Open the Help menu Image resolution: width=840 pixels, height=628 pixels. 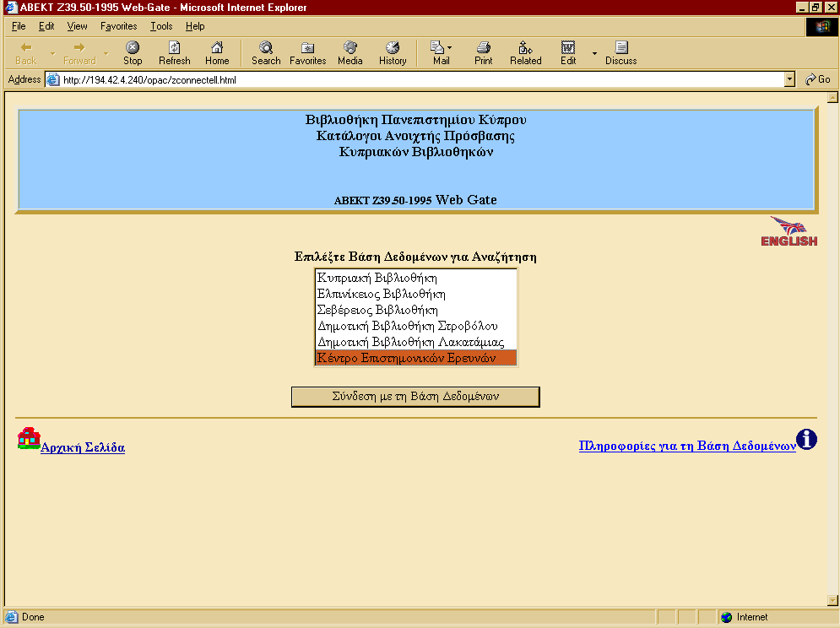[x=195, y=26]
